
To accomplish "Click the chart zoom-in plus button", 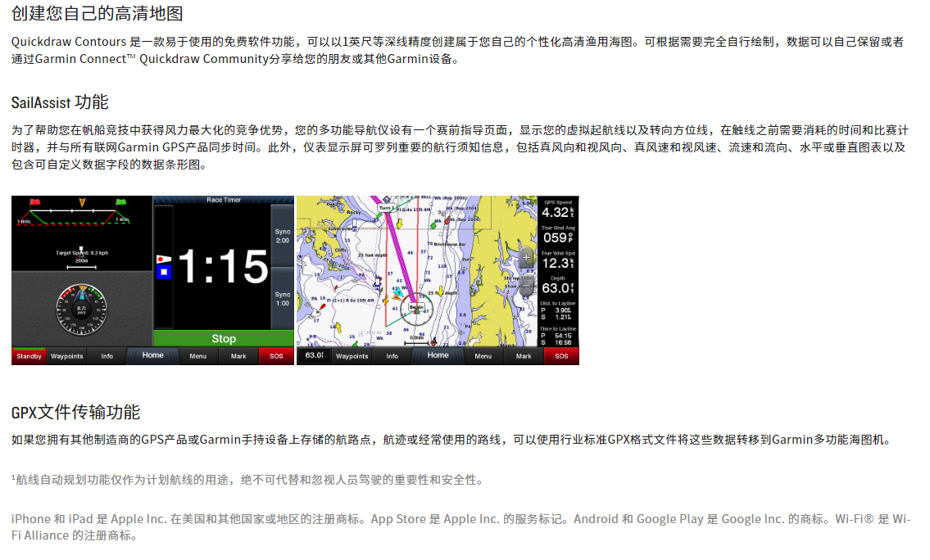I will pos(526,258).
